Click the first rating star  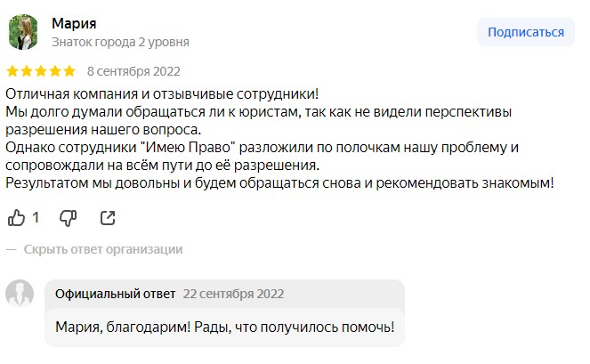[x=12, y=70]
